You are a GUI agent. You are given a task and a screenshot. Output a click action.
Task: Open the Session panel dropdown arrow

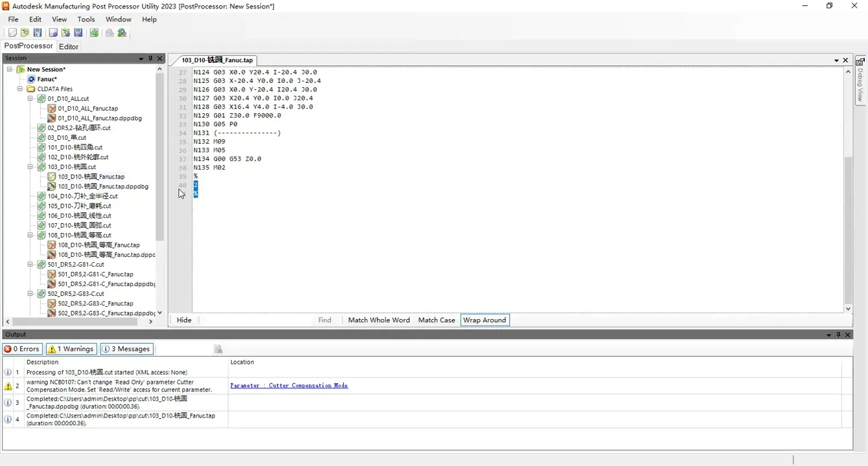[x=141, y=58]
